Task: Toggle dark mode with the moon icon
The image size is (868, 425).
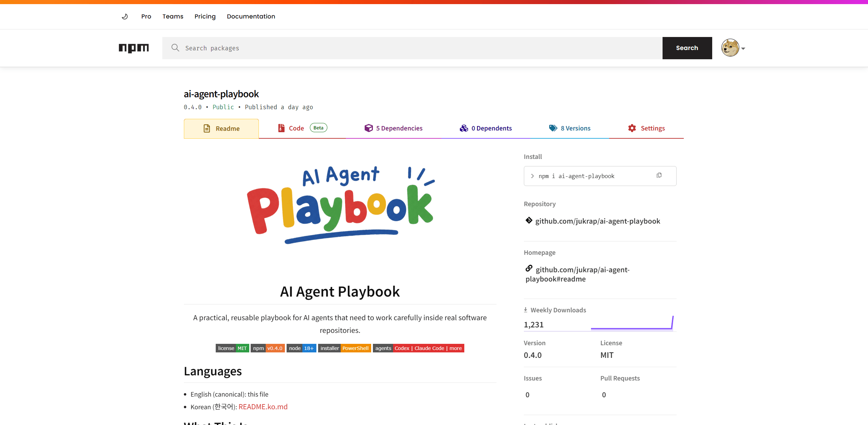Action: tap(125, 16)
